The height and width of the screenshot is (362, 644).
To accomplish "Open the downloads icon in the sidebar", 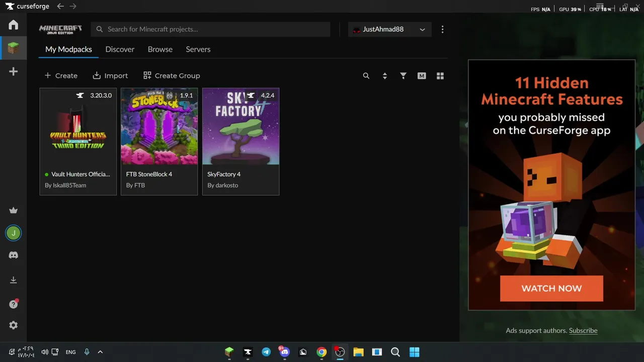I will [x=14, y=280].
